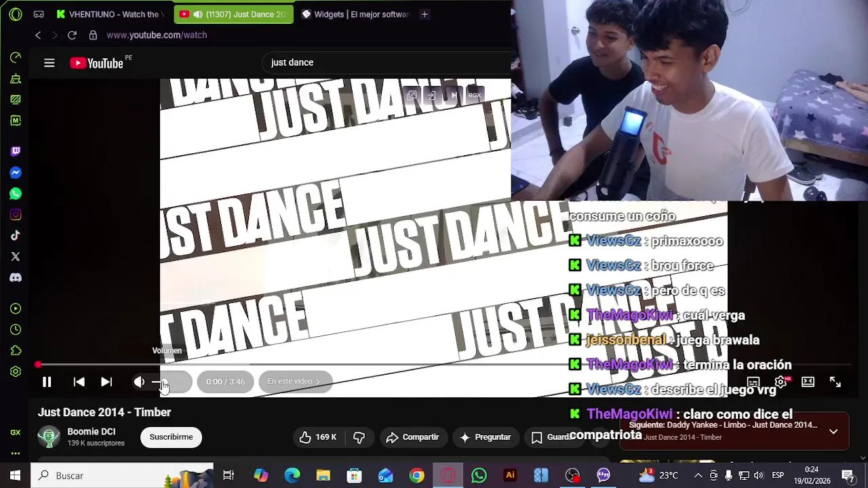Open the GX Cleaner icon in sidebar
This screenshot has width=868, height=488.
[16, 79]
